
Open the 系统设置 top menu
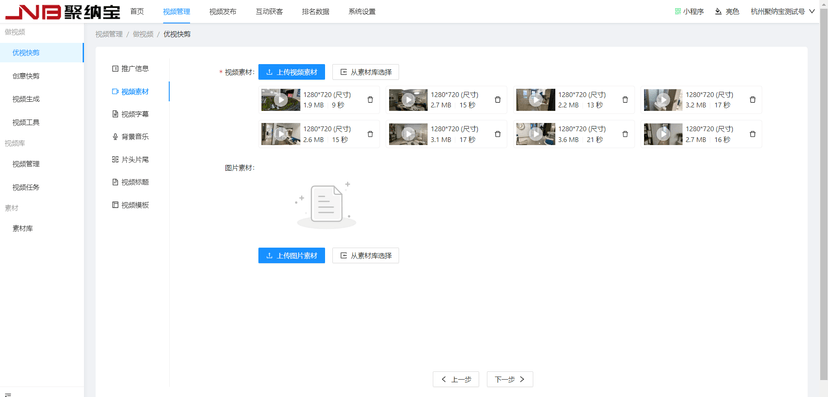362,12
